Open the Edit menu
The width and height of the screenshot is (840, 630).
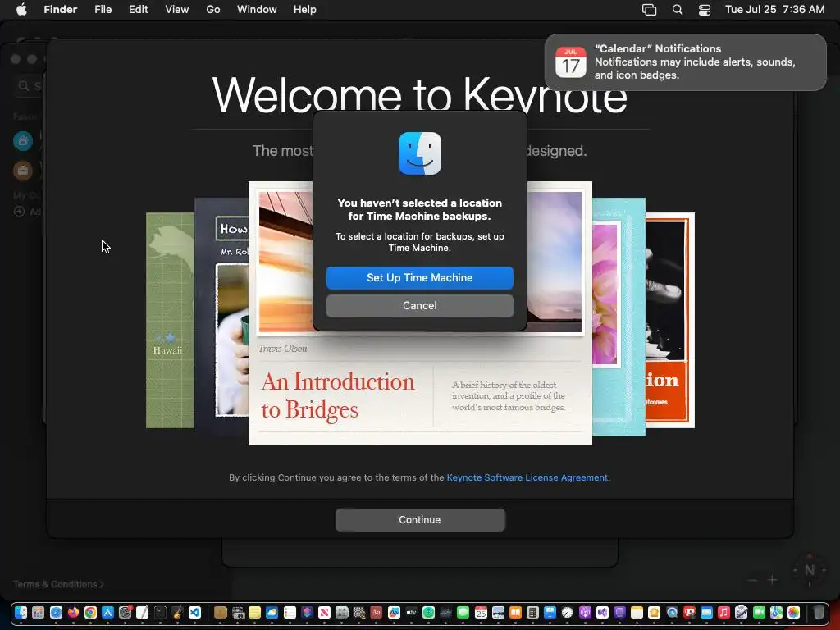138,10
